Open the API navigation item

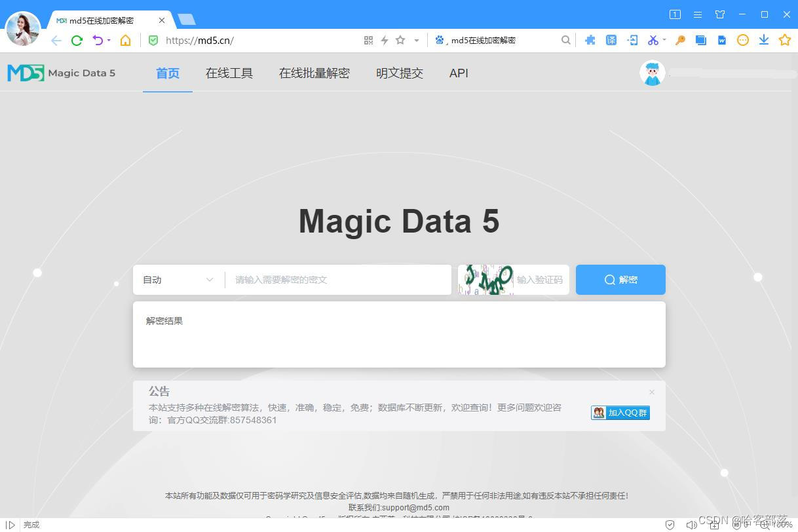(x=459, y=73)
